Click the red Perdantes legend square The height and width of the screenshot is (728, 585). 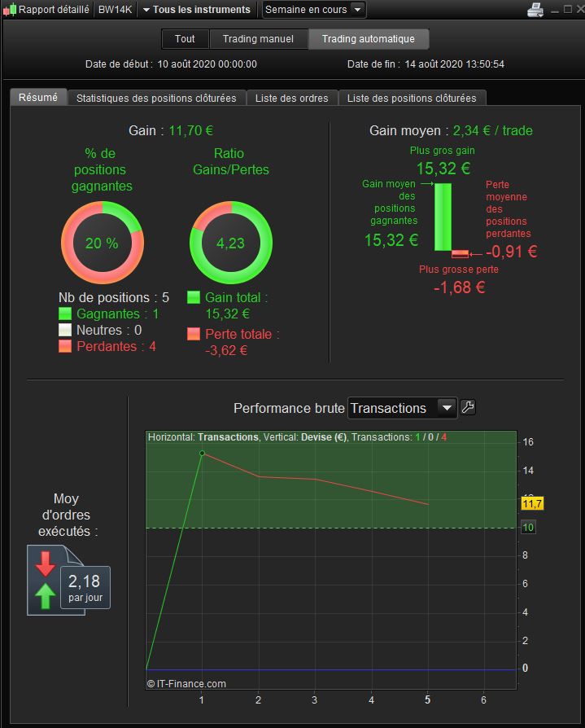65,346
